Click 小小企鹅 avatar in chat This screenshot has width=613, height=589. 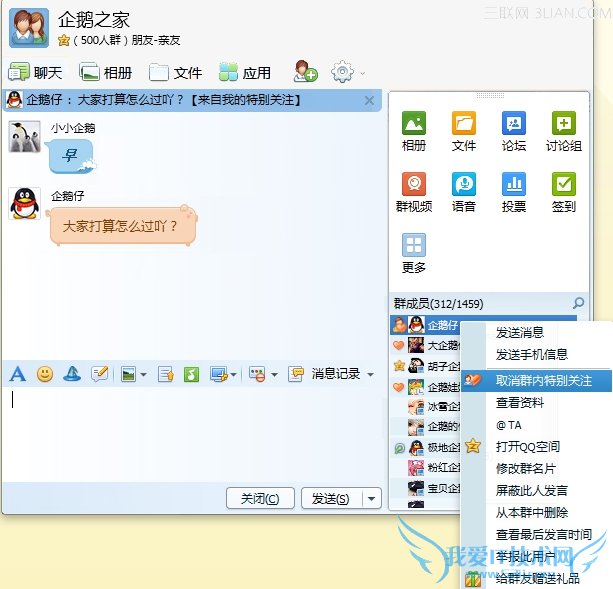click(x=24, y=136)
